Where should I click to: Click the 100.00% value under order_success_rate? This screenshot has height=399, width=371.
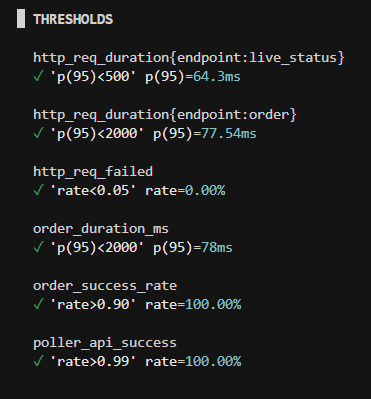coord(213,305)
